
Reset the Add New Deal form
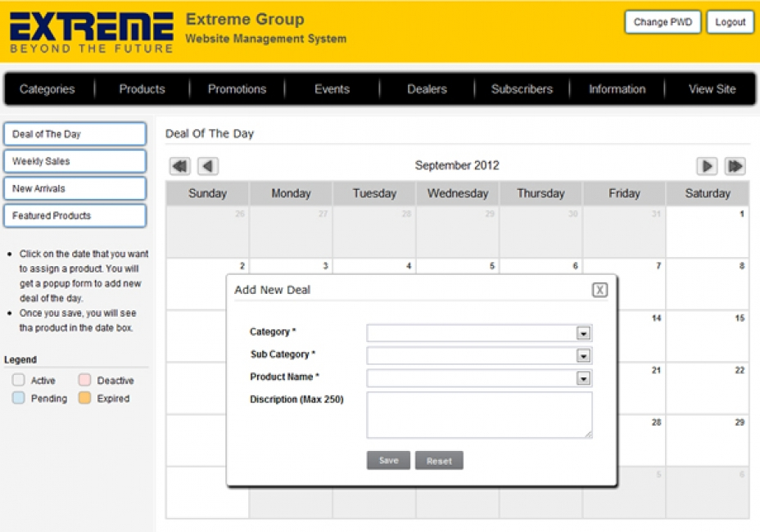pos(439,460)
